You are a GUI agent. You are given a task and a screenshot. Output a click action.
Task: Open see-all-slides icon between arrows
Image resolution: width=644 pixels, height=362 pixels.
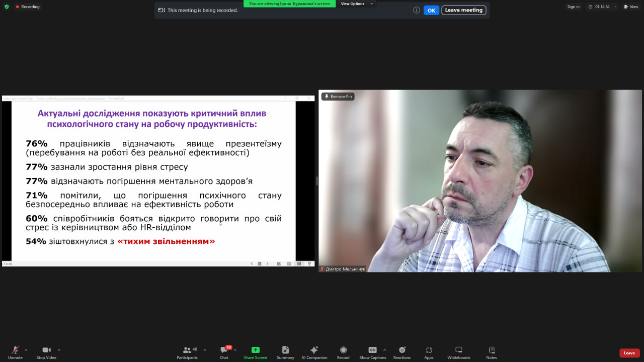[x=260, y=263]
